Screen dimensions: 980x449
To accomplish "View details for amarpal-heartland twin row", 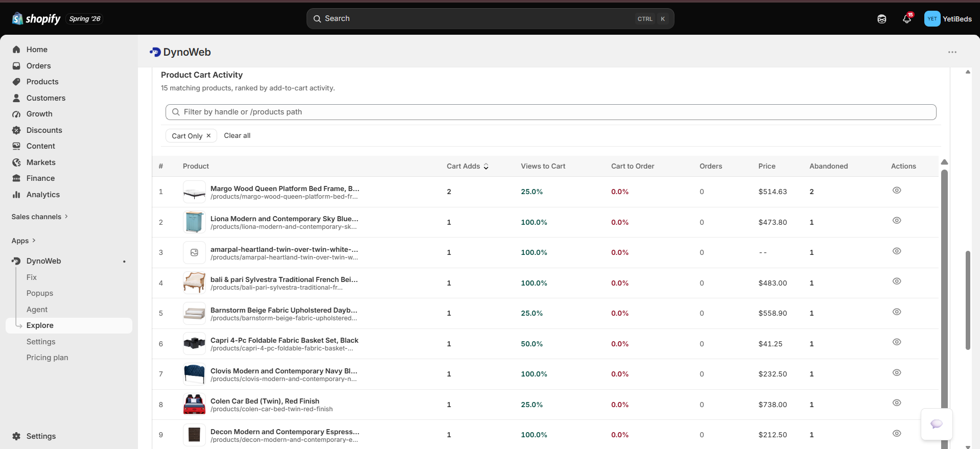I will [x=897, y=251].
